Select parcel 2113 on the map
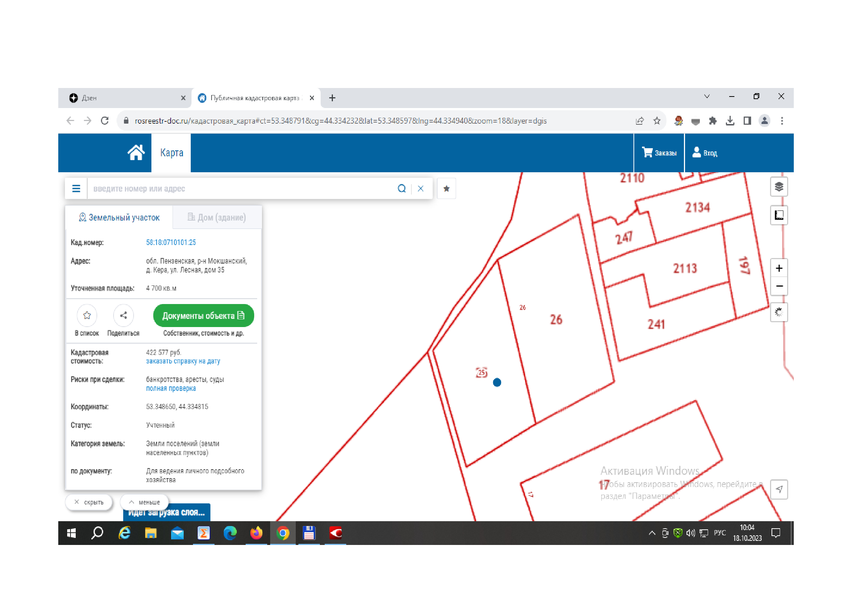This screenshot has height=614, width=868. coord(685,268)
